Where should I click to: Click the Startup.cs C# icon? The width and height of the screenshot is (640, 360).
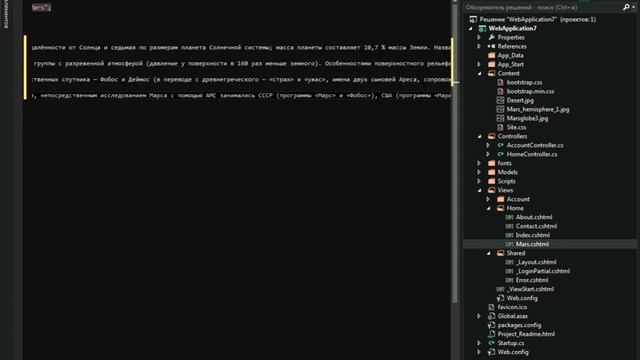point(491,343)
